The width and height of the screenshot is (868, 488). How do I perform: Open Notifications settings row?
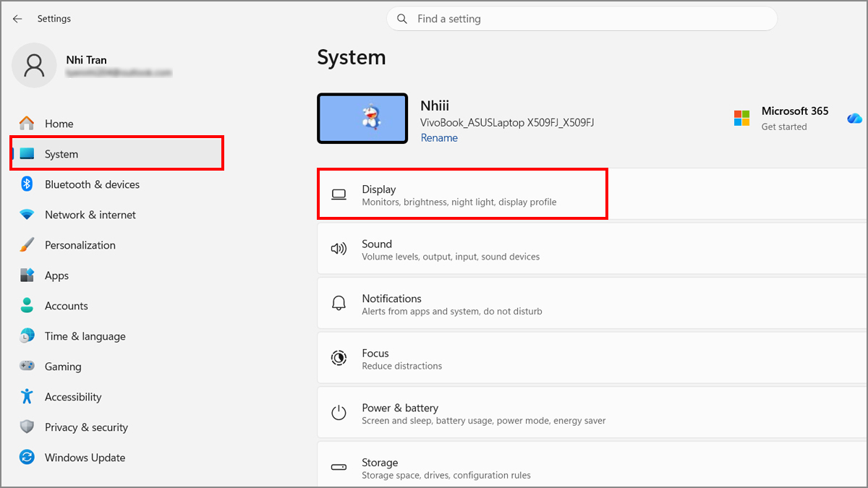pos(592,304)
